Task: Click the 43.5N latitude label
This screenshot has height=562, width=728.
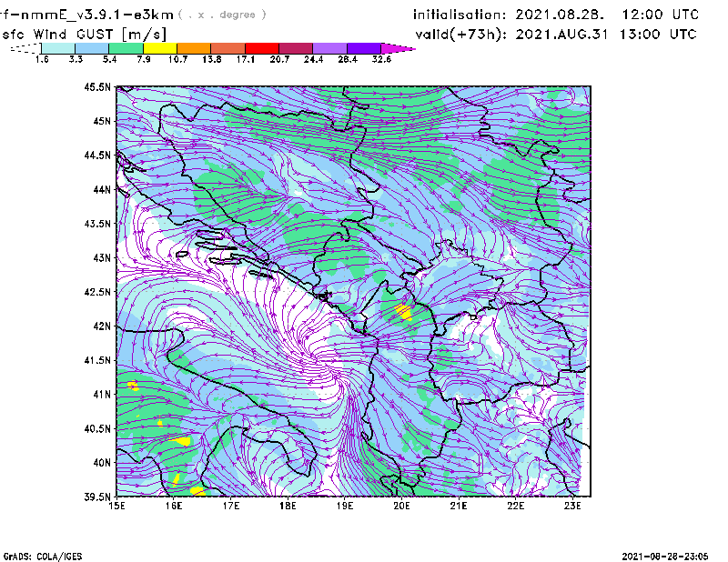Action: pyautogui.click(x=97, y=224)
